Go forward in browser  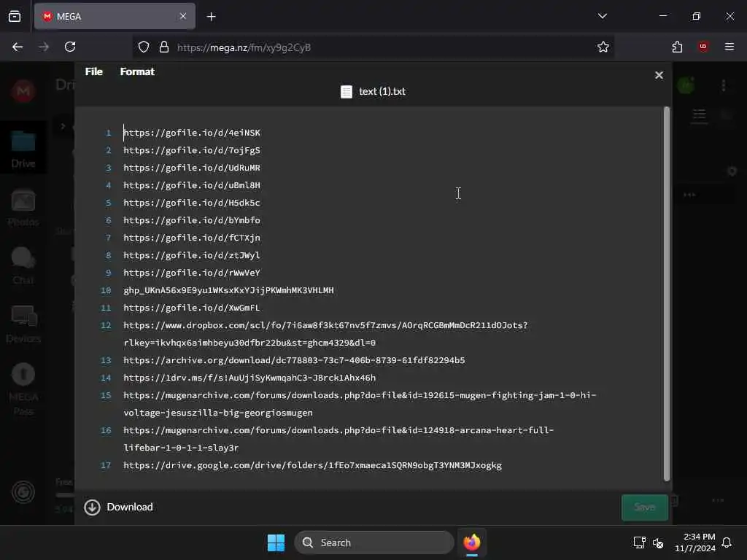(x=44, y=47)
